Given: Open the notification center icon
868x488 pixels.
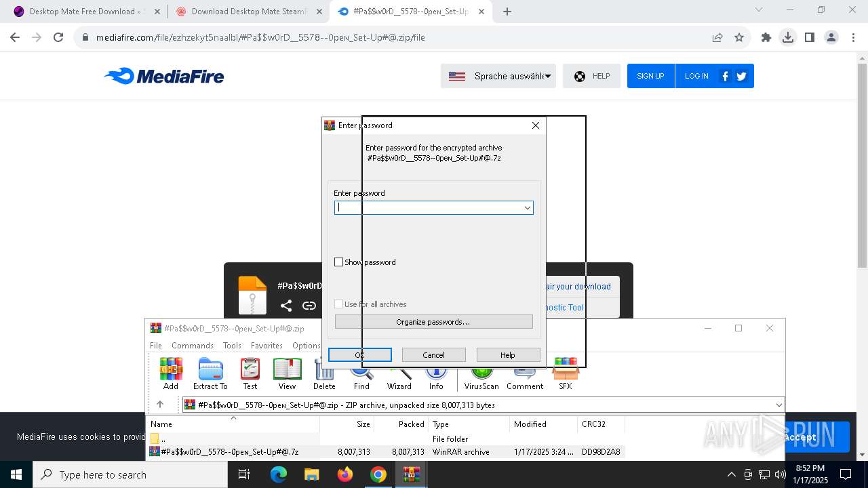Looking at the screenshot, I should click(x=846, y=474).
